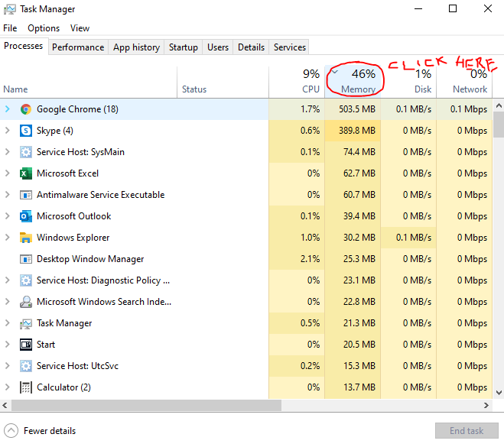Image resolution: width=504 pixels, height=447 pixels.
Task: Click the 13.7 MB Calculator memory value
Action: (359, 387)
